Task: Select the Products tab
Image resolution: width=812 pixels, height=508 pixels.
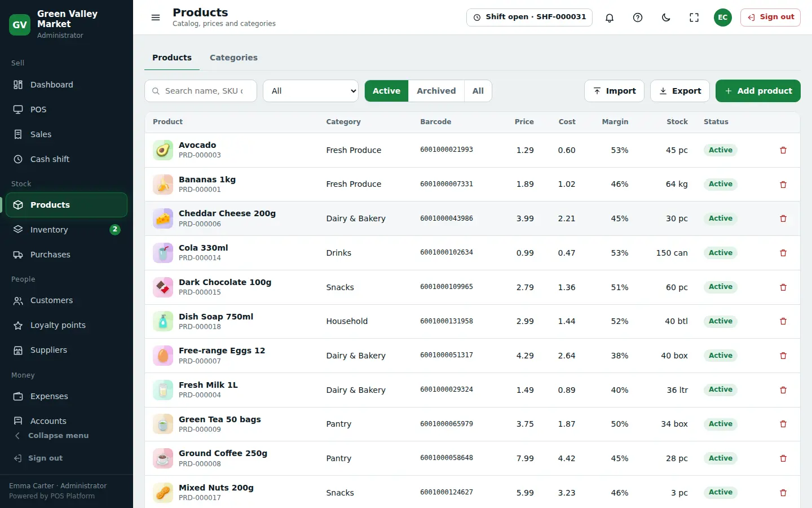Action: point(172,58)
